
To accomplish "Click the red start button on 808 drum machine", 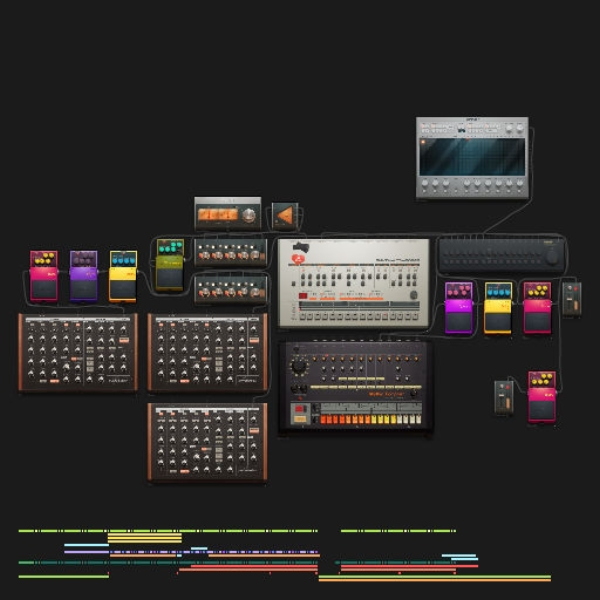I will (x=300, y=409).
